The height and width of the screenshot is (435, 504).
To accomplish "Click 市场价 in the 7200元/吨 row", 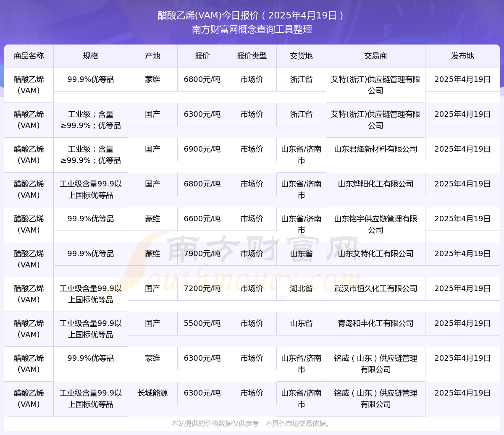I will tap(252, 288).
